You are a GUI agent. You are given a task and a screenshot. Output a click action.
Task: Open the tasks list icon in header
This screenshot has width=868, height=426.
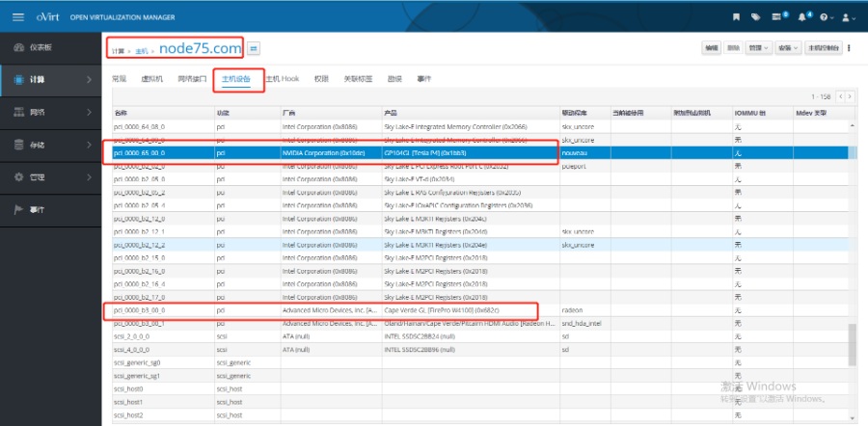(776, 17)
